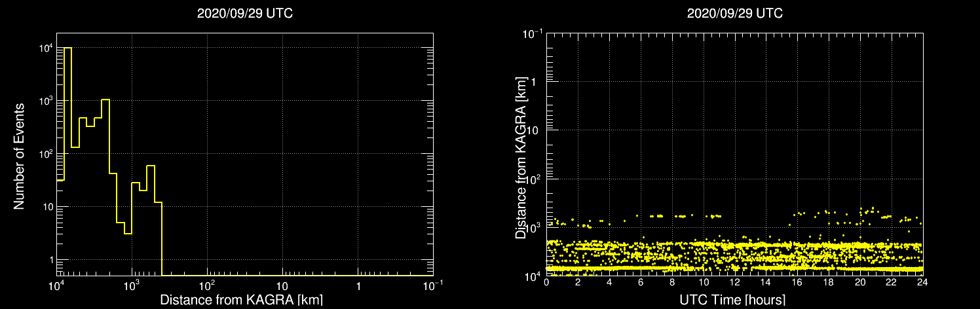Click the 4 hour tick on UTC Time axis
980x309 pixels.
pyautogui.click(x=609, y=283)
